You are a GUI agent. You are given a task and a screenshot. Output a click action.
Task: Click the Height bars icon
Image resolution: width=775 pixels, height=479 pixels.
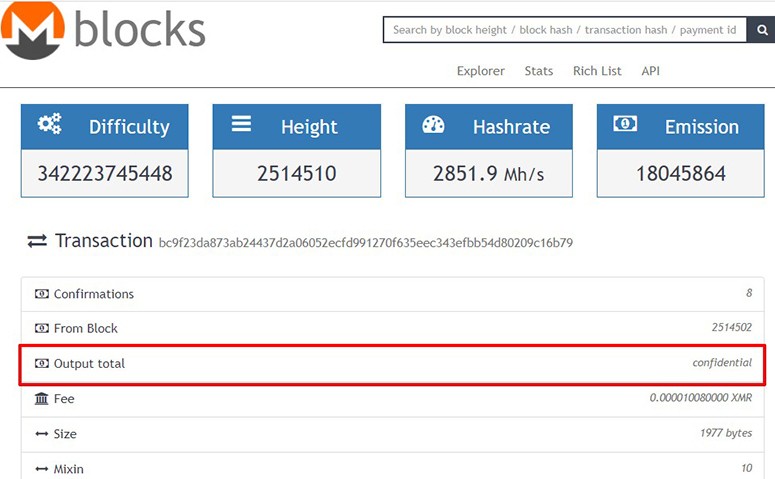point(241,124)
